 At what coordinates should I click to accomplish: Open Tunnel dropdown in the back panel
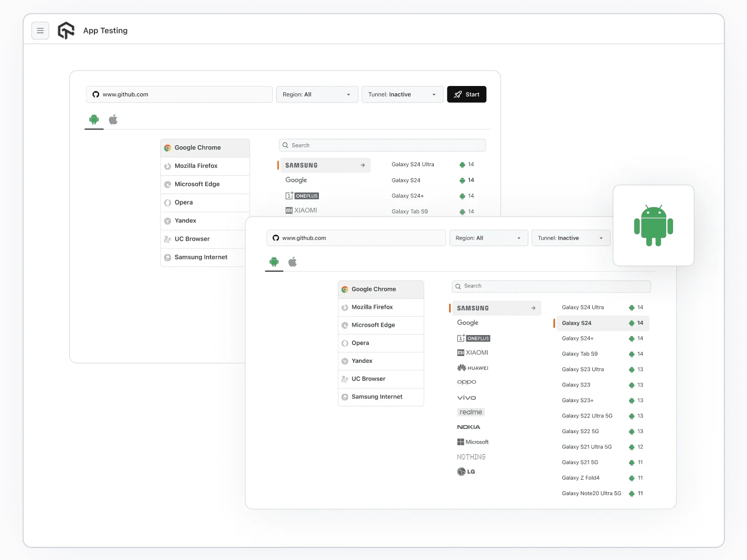pyautogui.click(x=402, y=95)
